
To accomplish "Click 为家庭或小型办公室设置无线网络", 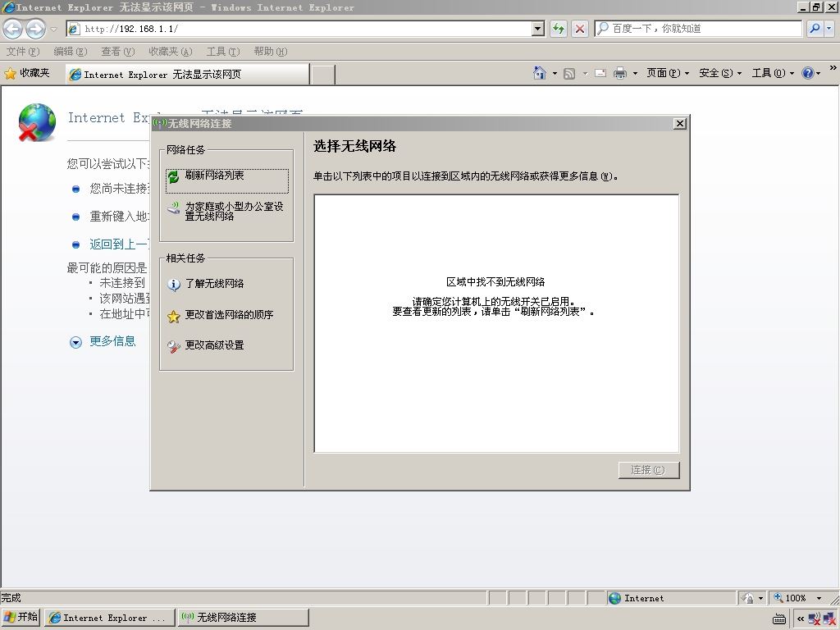I will (234, 211).
